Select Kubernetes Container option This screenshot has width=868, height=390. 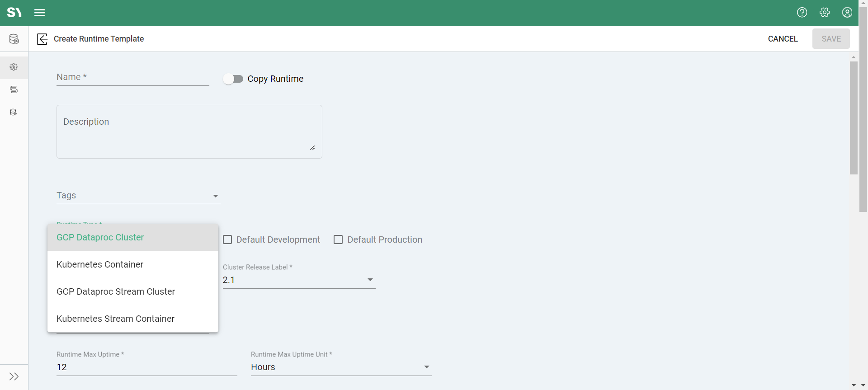100,264
